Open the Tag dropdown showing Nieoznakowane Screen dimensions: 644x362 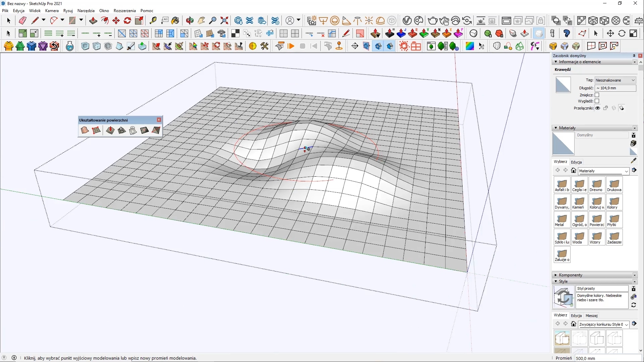tap(615, 80)
